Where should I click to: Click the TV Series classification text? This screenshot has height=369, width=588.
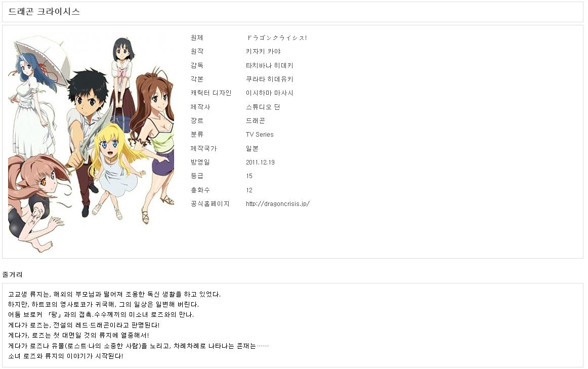(x=260, y=134)
